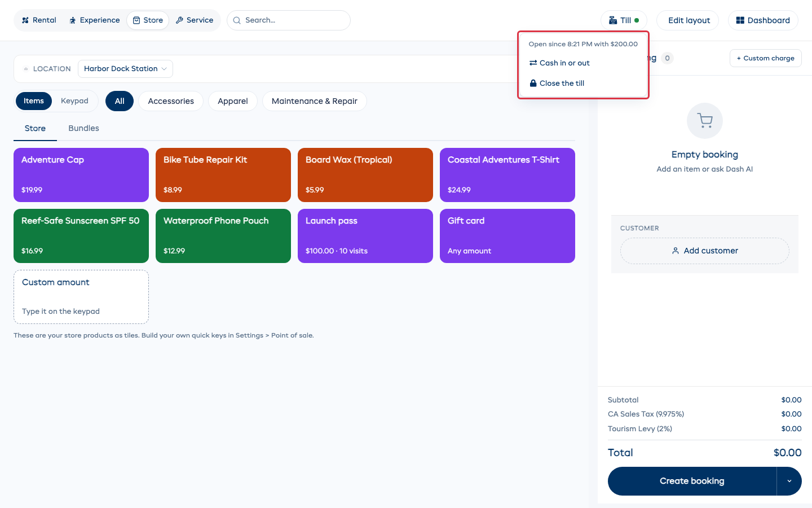Select the green Reef-Safe Sunscreen tile
This screenshot has height=508, width=812.
click(81, 236)
